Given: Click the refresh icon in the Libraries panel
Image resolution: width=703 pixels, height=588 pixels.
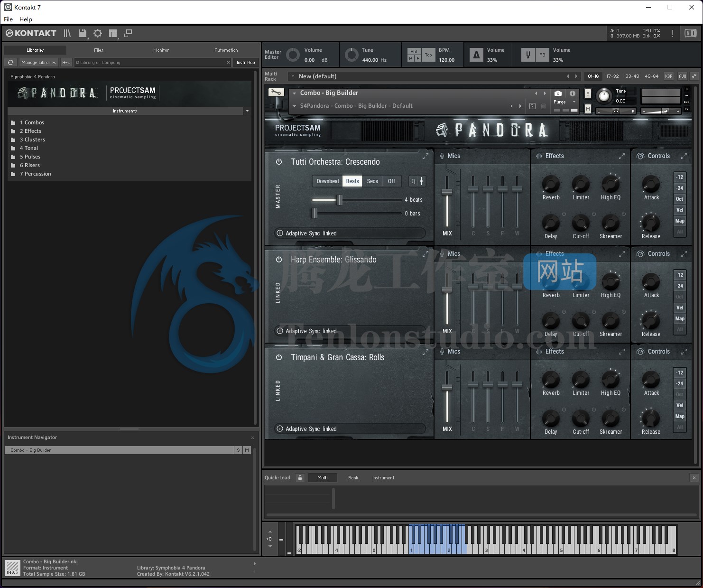Looking at the screenshot, I should (x=10, y=62).
